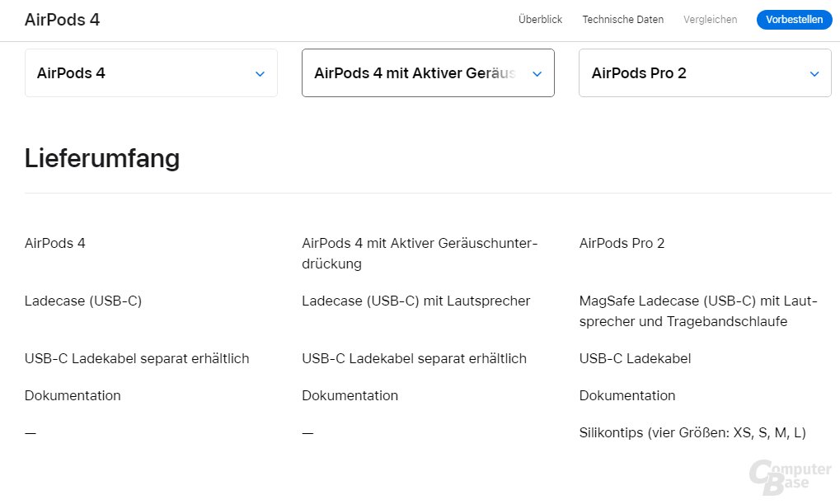
Task: Open the AirPods 4 model selector dropdown
Action: point(151,72)
